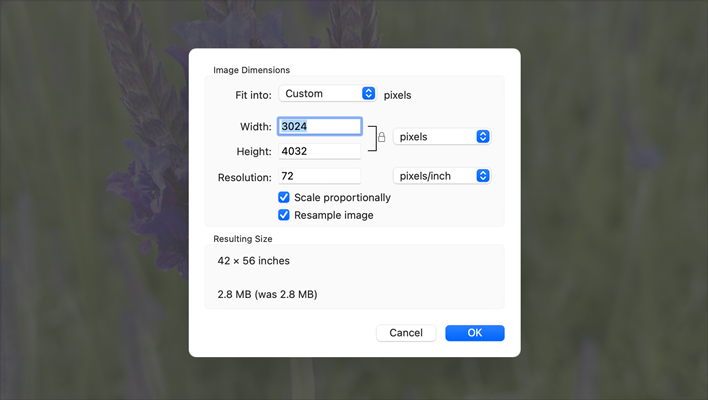This screenshot has height=400, width=708.
Task: Click into the Width field showing 3024
Action: (x=320, y=127)
